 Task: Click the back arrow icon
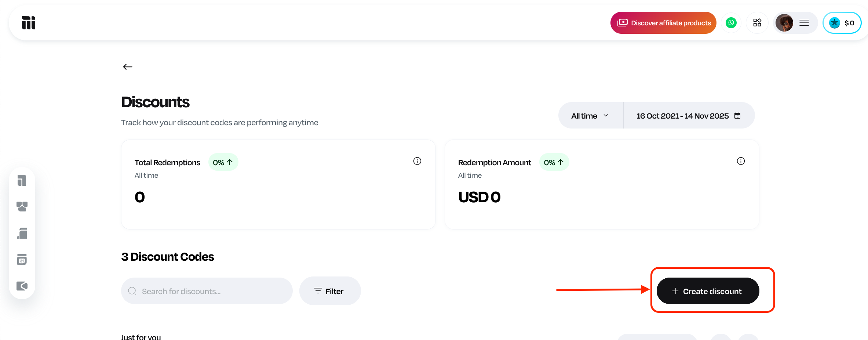pos(127,67)
